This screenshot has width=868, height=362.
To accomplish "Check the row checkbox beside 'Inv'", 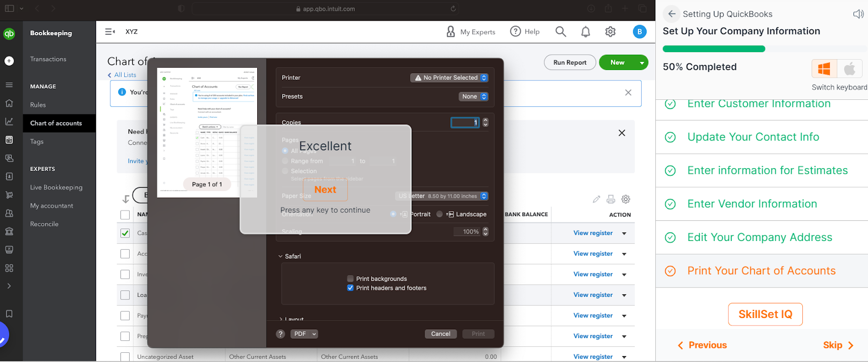I will click(x=125, y=275).
